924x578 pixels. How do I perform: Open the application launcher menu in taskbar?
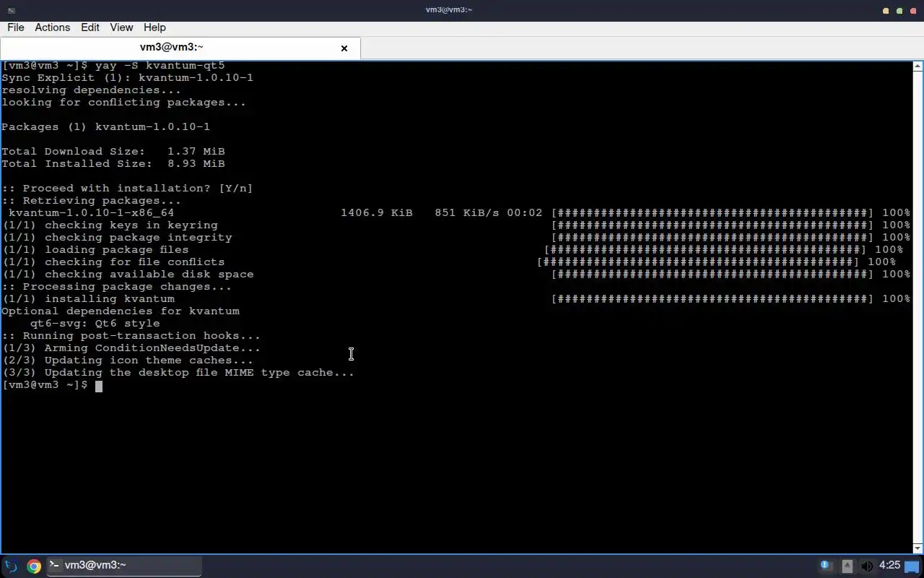pyautogui.click(x=11, y=566)
